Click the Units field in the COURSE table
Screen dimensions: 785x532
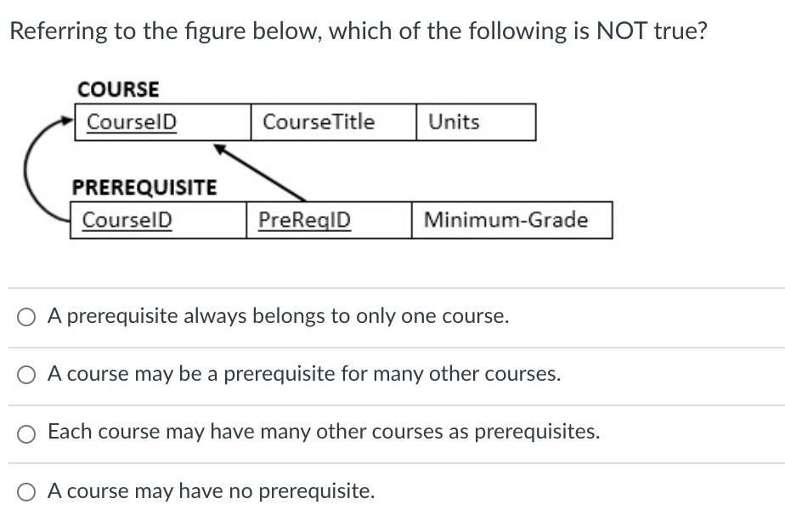point(454,122)
